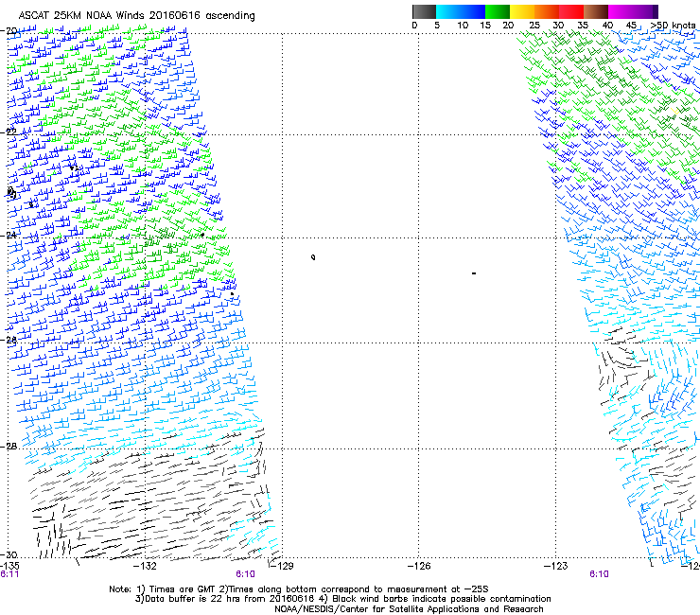This screenshot has width=700, height=615.
Task: Click the small island outline east of -129
Action: [x=313, y=256]
